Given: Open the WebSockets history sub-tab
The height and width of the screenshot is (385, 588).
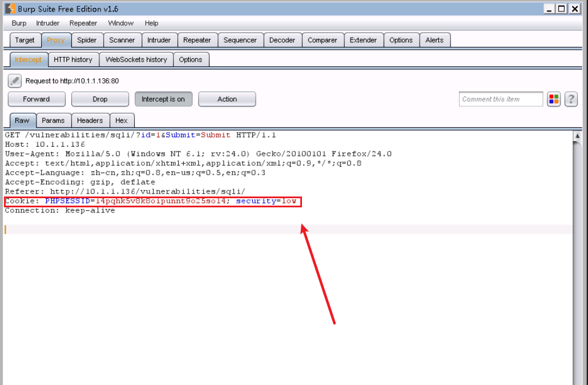Looking at the screenshot, I should (x=136, y=59).
